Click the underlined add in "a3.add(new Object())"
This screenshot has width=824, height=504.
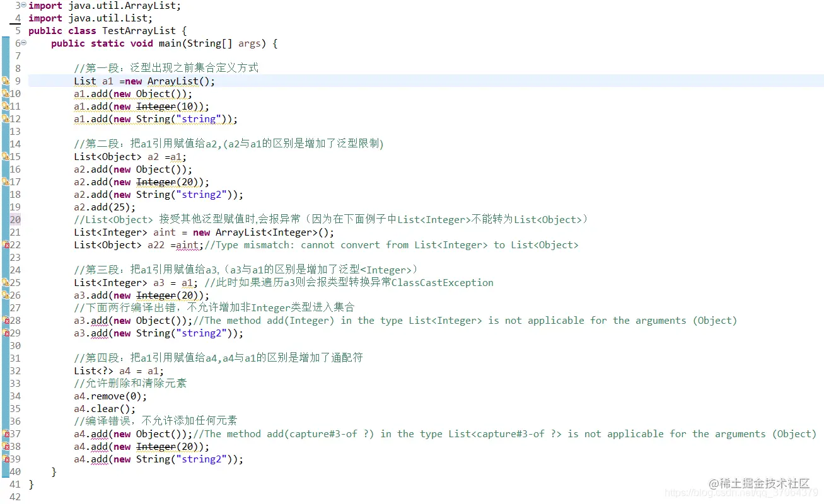tap(99, 321)
